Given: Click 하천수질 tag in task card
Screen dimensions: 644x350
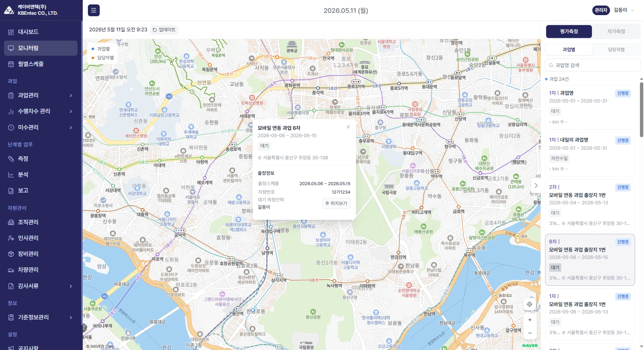Looking at the screenshot, I should click(x=559, y=158).
